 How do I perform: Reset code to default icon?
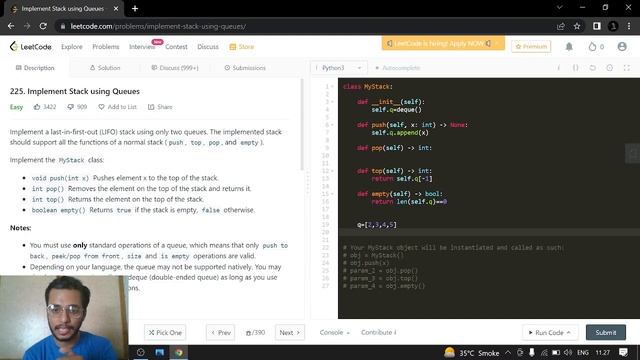[x=593, y=68]
